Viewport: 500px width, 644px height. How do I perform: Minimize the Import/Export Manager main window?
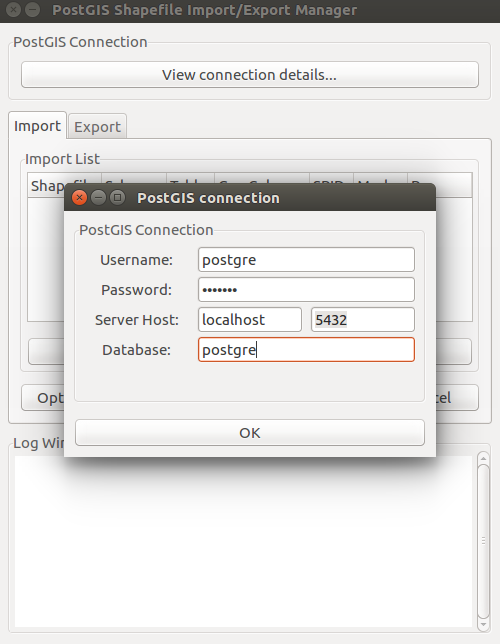pyautogui.click(x=33, y=9)
